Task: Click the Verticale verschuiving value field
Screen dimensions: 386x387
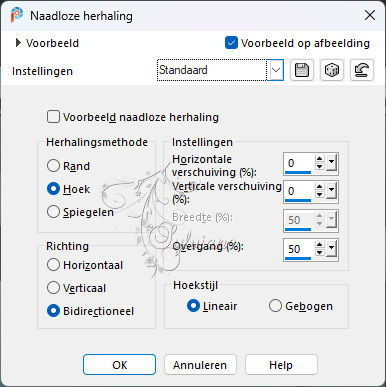Action: 298,191
